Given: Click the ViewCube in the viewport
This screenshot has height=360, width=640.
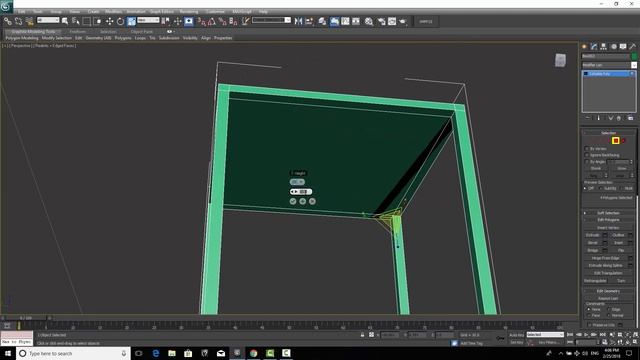Looking at the screenshot, I should point(560,60).
